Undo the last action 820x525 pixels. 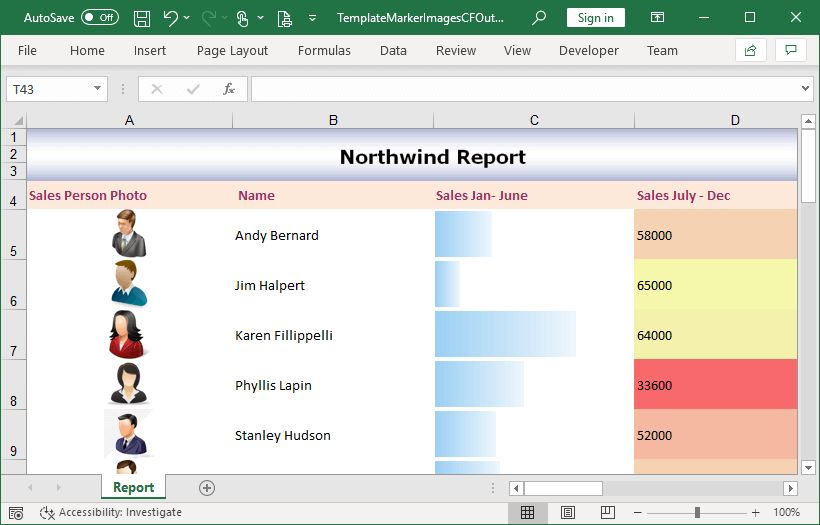pos(170,18)
